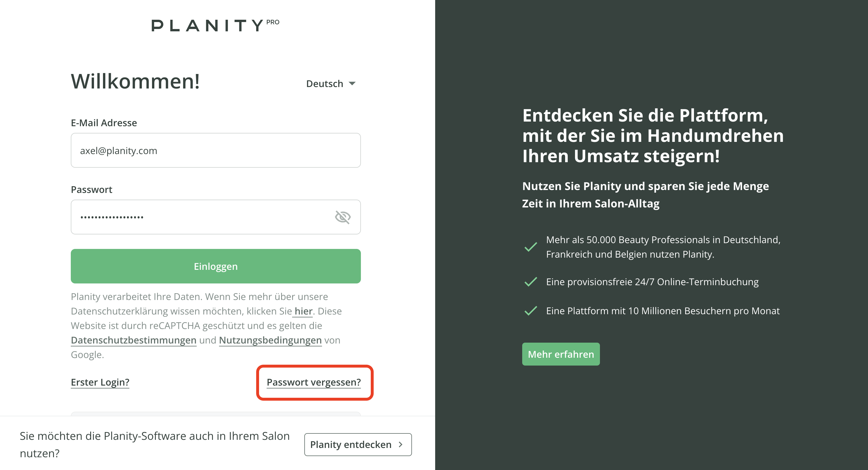This screenshot has height=470, width=868.
Task: Click the Planity PRO logo
Action: pos(215,25)
